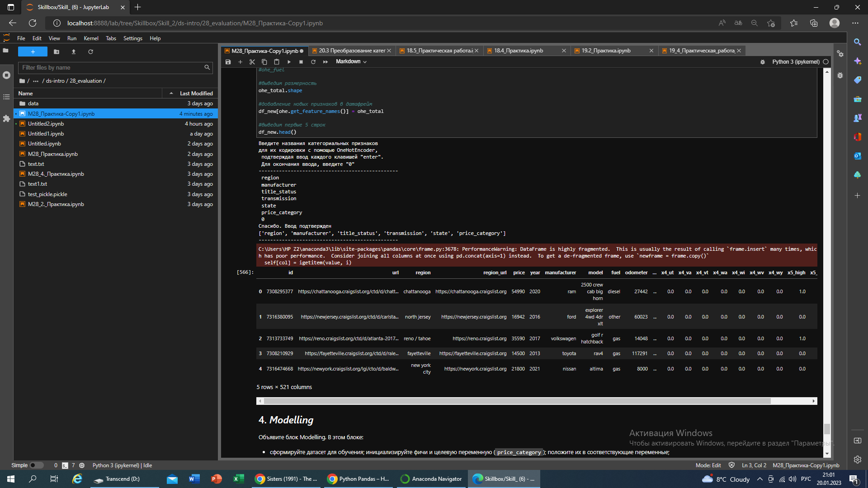
Task: Open the extension manager puzzle icon
Action: (x=6, y=118)
